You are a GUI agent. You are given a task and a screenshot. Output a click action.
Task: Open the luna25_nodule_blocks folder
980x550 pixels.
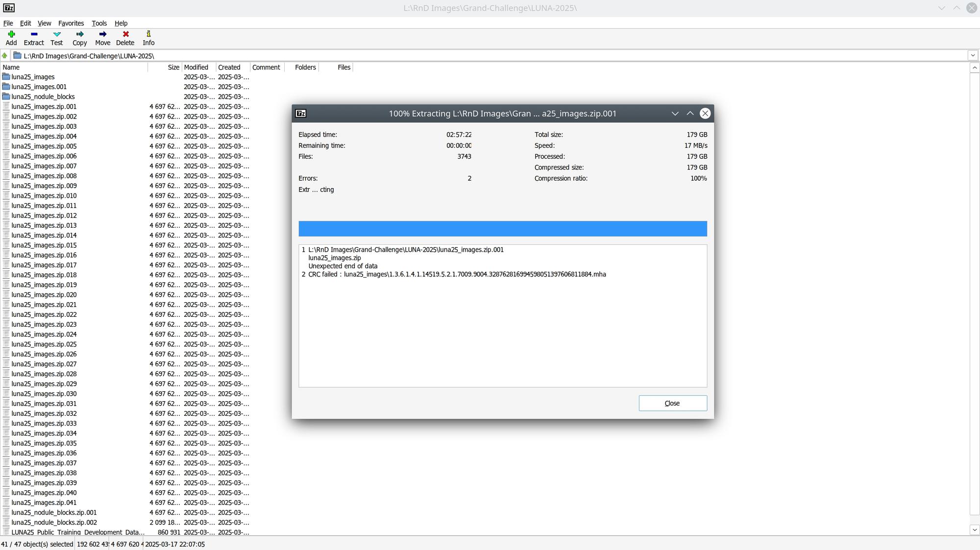click(x=43, y=96)
